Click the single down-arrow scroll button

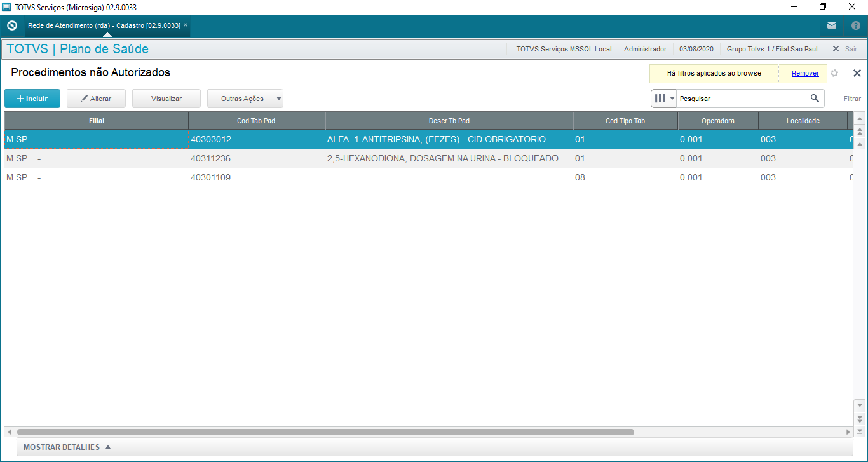(x=860, y=405)
